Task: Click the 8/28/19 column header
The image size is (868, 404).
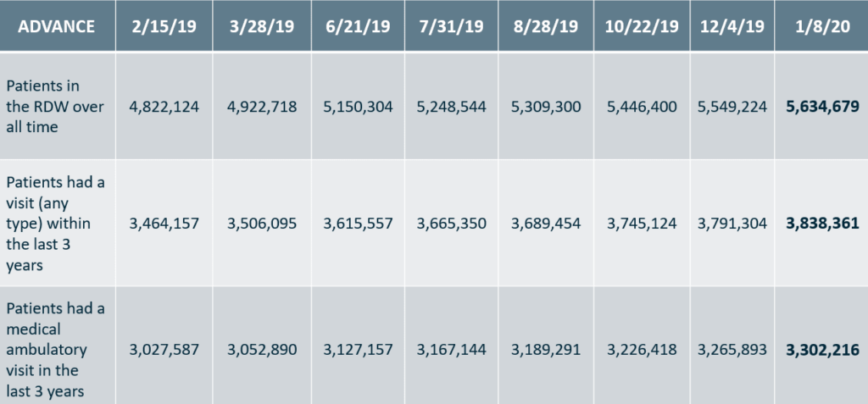Action: 546,25
